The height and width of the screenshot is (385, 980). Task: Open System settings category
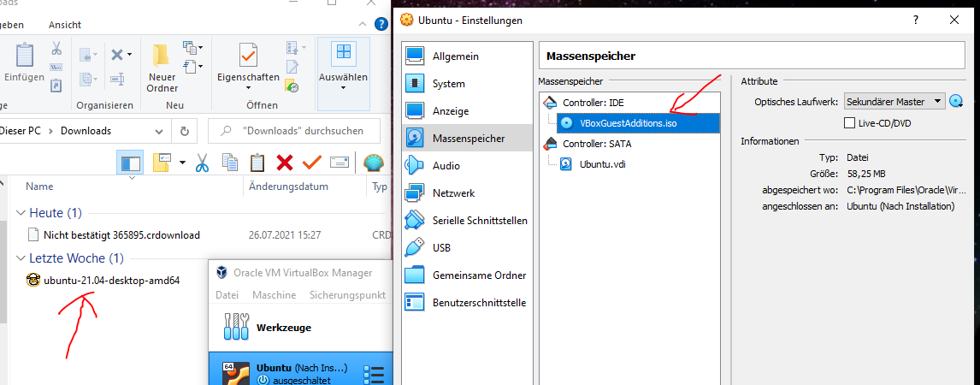(x=468, y=84)
